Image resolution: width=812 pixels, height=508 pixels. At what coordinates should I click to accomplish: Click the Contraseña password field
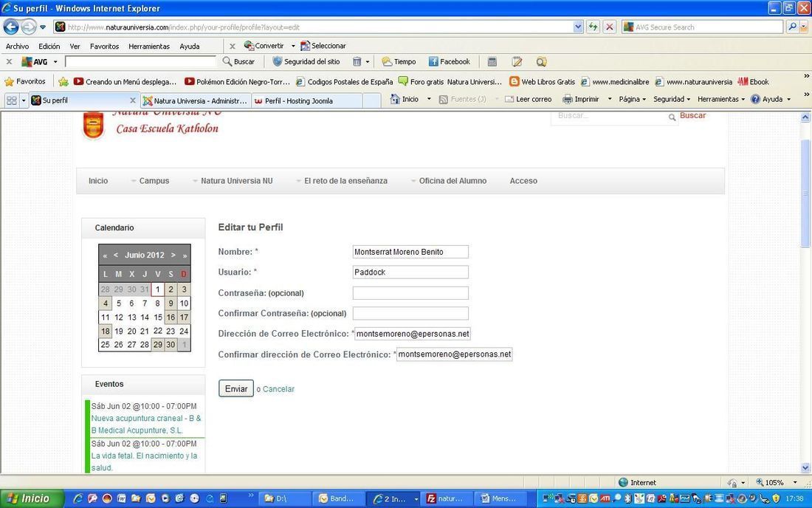tap(410, 292)
